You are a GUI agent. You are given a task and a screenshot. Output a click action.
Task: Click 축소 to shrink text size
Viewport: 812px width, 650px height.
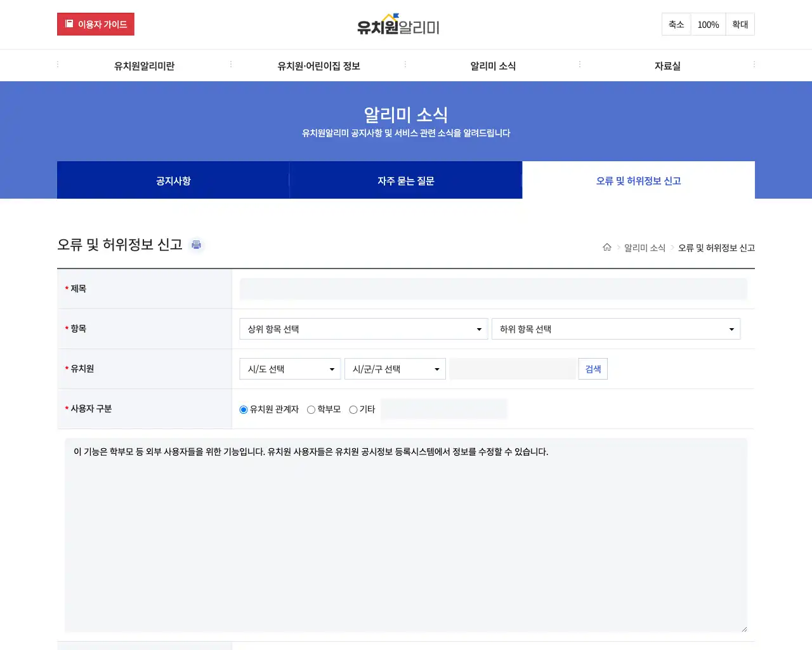click(x=676, y=24)
